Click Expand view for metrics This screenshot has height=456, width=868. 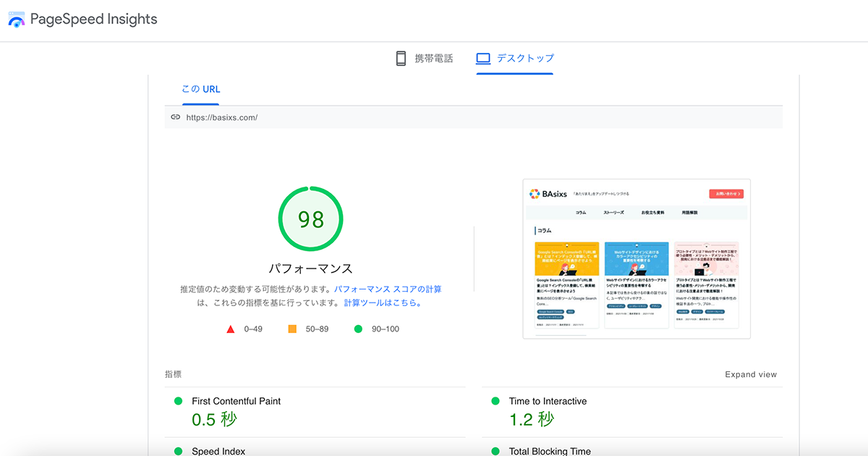[751, 375]
